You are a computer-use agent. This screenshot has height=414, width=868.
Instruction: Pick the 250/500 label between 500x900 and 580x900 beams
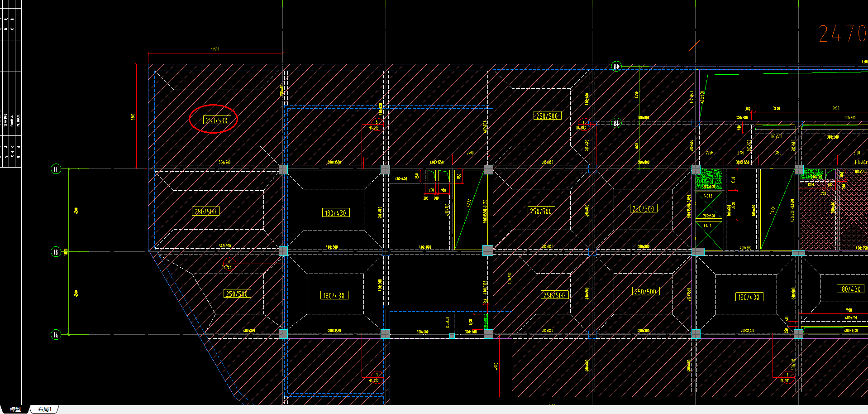click(x=205, y=211)
